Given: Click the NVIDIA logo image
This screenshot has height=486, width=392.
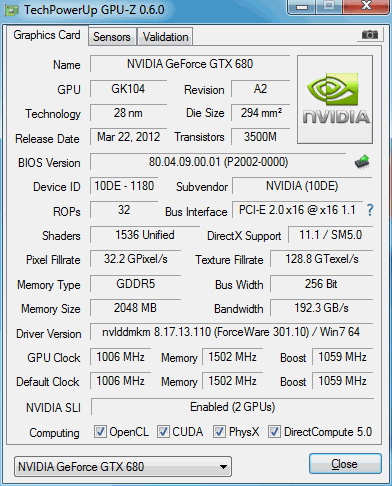Looking at the screenshot, I should click(335, 100).
